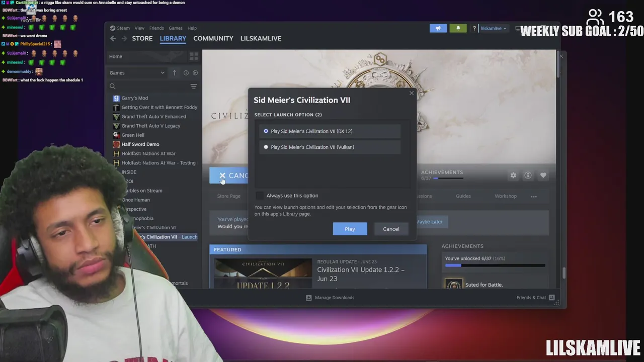Switch to collections grid view icon
The image size is (644, 362).
[x=194, y=56]
